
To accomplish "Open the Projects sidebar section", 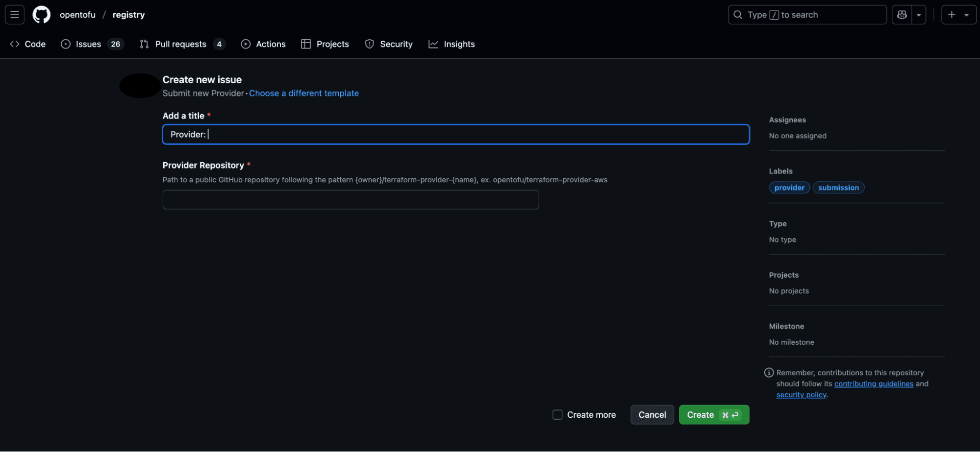I will coord(783,275).
